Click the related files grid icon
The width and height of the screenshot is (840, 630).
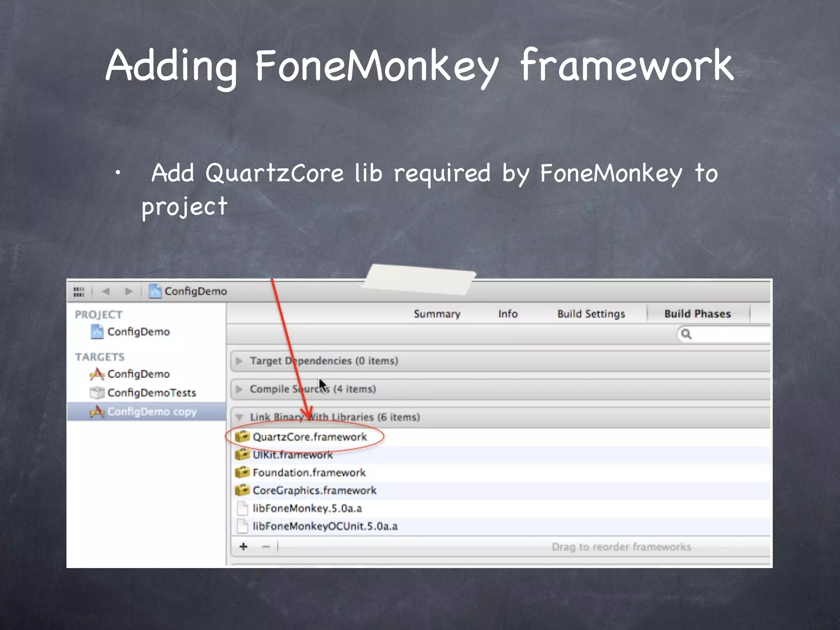pyautogui.click(x=79, y=292)
